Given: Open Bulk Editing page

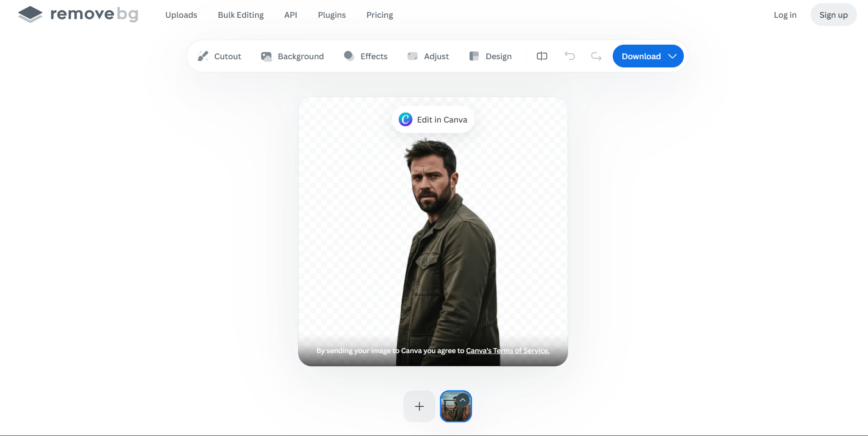Looking at the screenshot, I should 241,15.
